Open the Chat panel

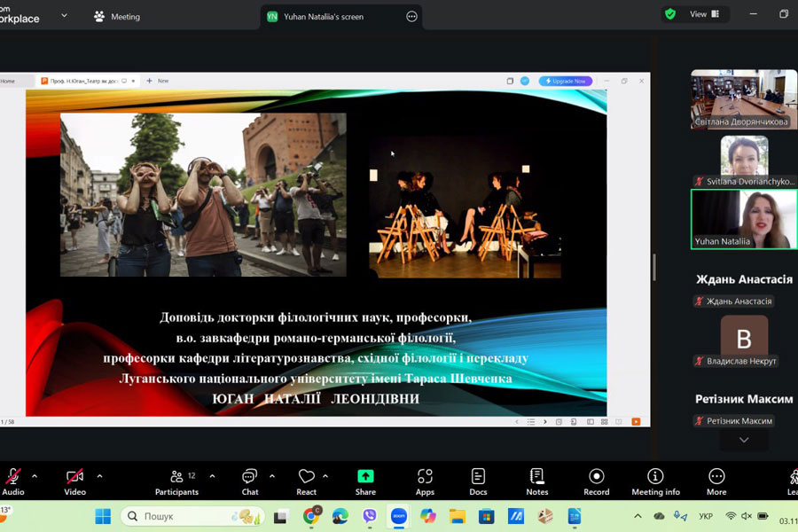tap(250, 477)
